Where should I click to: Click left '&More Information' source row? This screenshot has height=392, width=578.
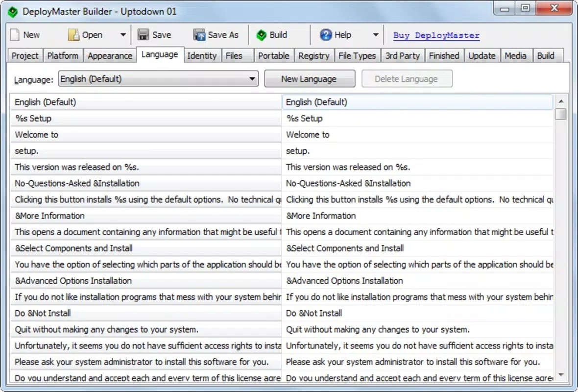146,216
